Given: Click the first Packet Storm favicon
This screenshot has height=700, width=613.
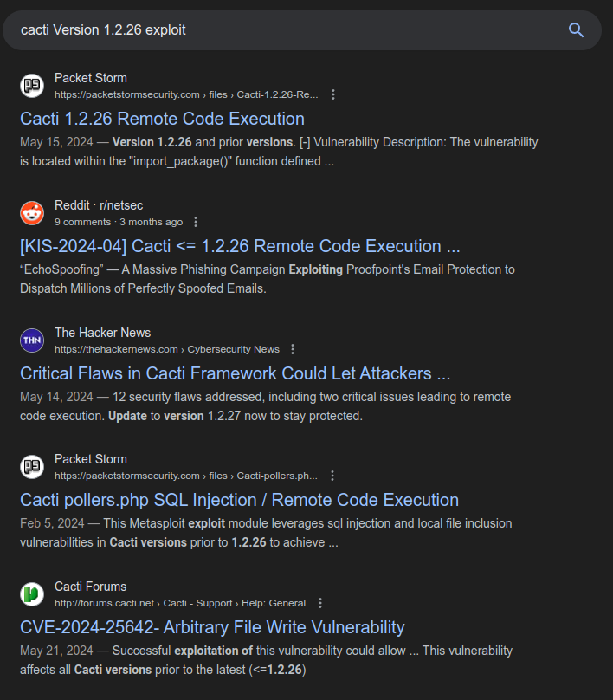Looking at the screenshot, I should click(x=32, y=85).
